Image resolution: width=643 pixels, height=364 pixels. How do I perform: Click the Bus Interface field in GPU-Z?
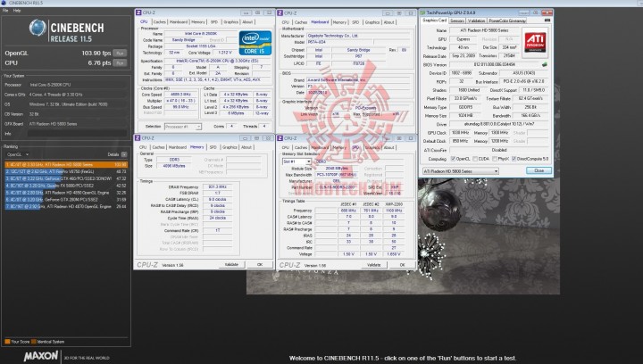pyautogui.click(x=524, y=81)
